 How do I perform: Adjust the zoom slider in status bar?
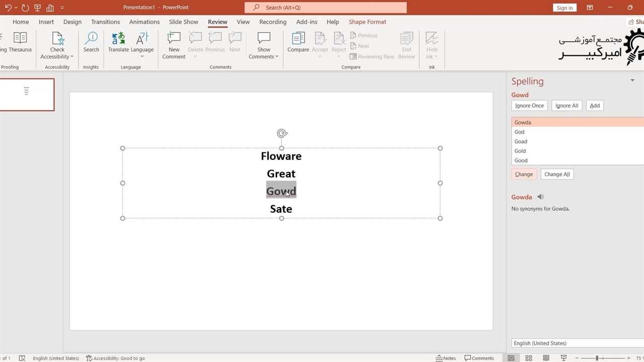click(x=597, y=358)
